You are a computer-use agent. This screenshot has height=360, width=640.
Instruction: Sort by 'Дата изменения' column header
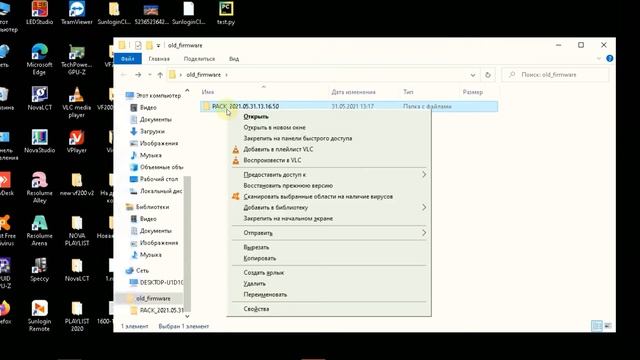coord(353,92)
